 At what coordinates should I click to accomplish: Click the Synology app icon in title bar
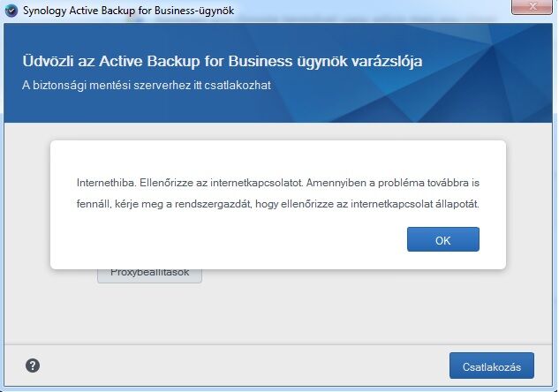tap(11, 11)
